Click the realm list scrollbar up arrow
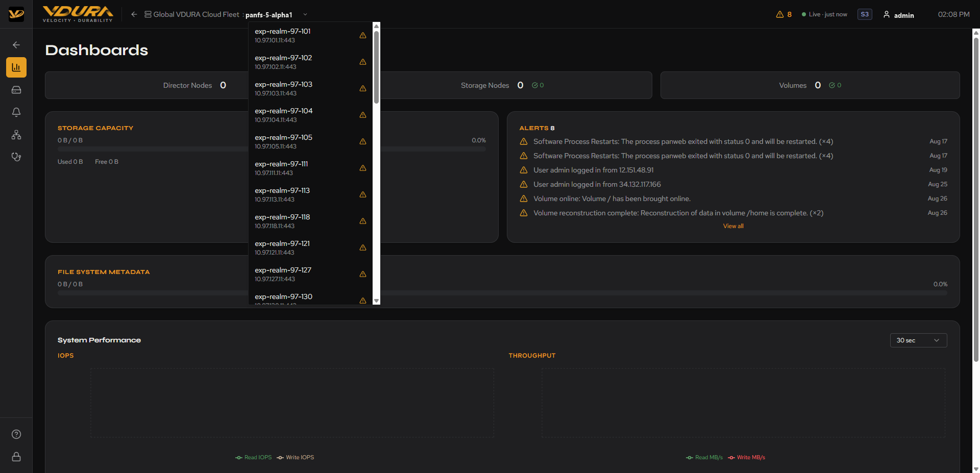 [377, 26]
